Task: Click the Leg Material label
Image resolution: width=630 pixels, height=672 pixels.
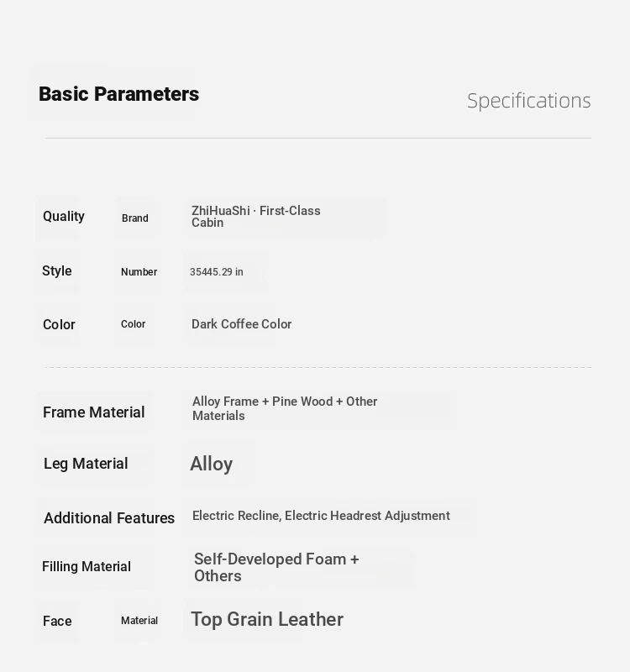Action: [x=86, y=464]
